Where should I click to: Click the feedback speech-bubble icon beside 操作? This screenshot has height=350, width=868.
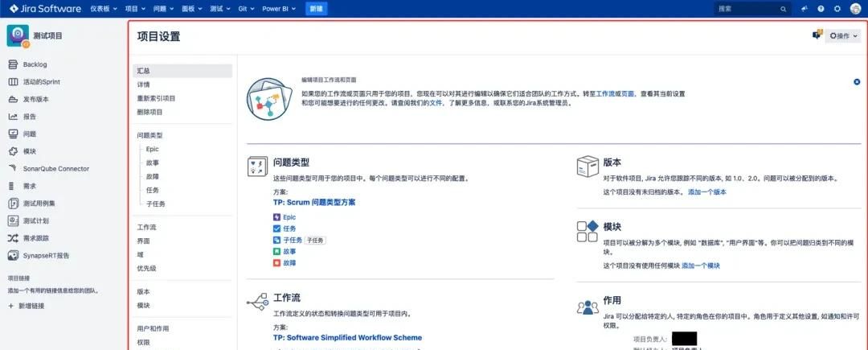pos(817,35)
